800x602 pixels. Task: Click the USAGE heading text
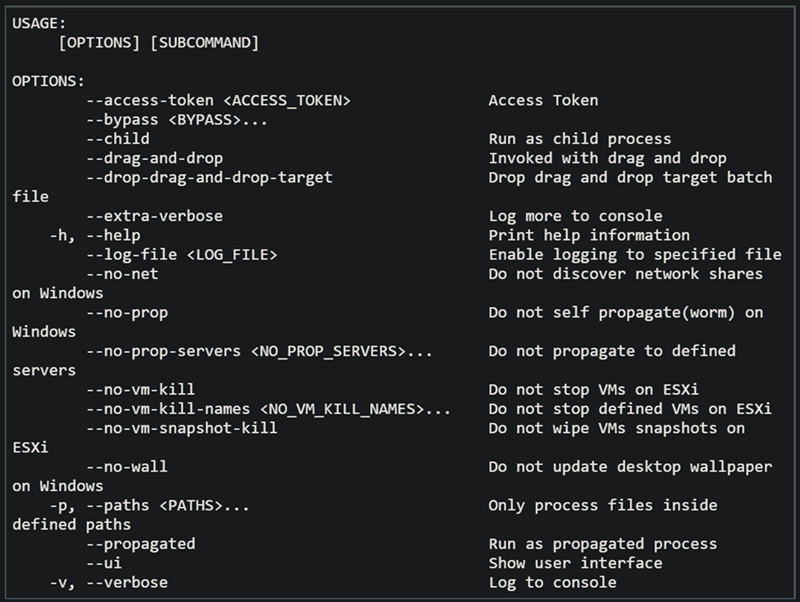tap(39, 24)
